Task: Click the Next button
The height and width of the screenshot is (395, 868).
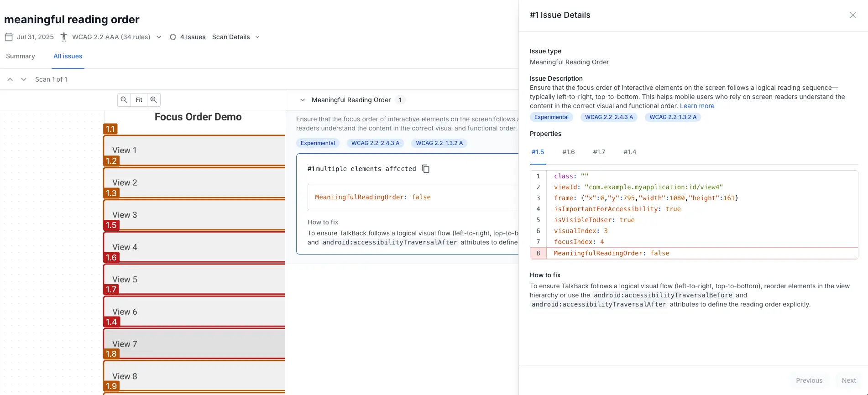Action: [x=849, y=380]
